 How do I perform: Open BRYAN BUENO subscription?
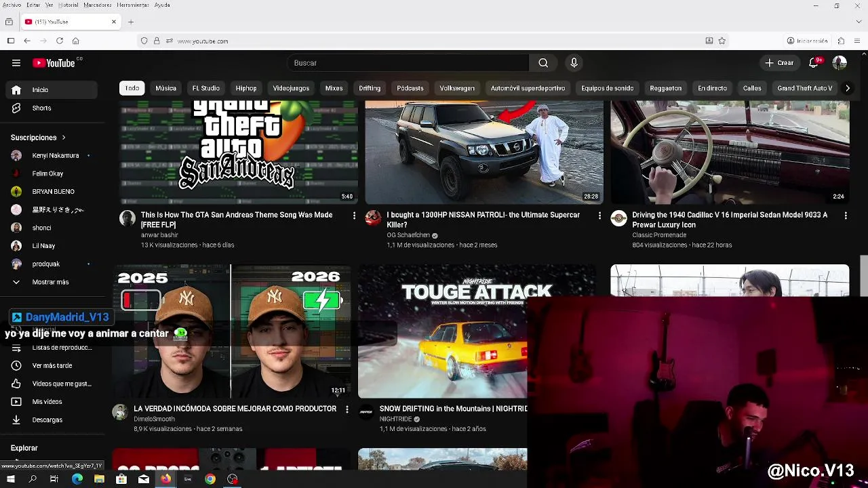(54, 192)
